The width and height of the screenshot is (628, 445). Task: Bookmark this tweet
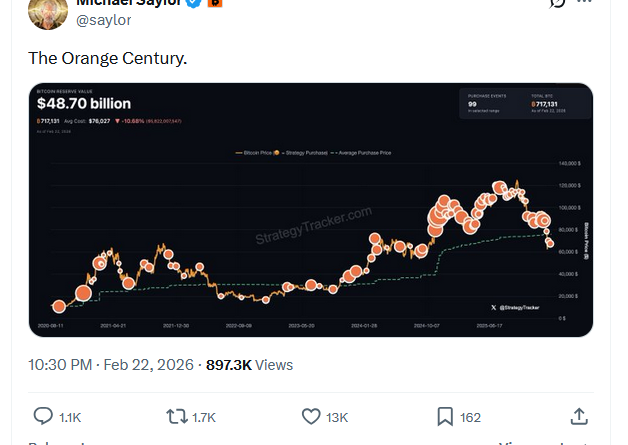(x=445, y=416)
